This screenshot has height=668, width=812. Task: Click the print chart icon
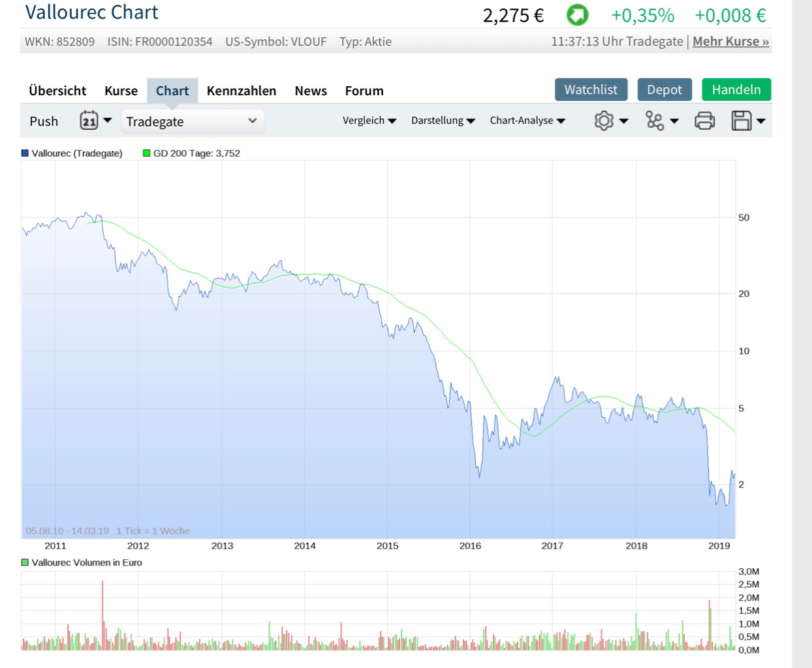tap(704, 121)
